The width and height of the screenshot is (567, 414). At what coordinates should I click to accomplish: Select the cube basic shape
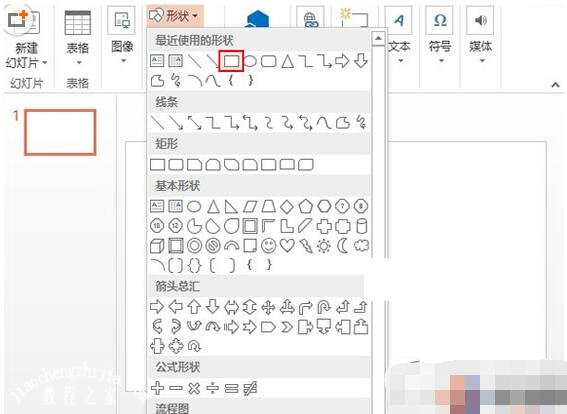pyautogui.click(x=157, y=246)
